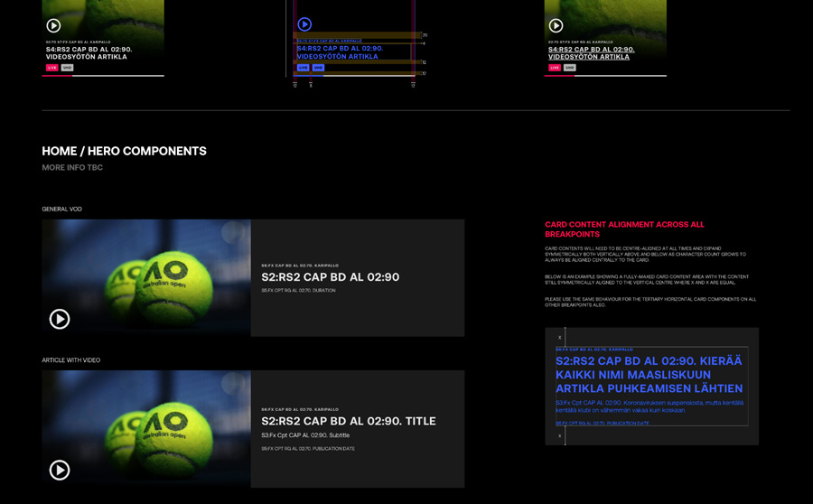Click the UHD badge on the top-left card

67,68
